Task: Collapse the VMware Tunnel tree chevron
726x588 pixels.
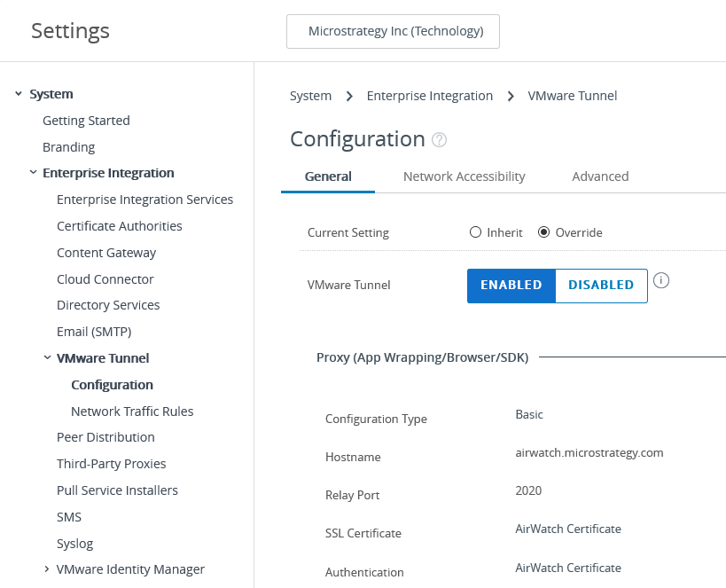Action: coord(47,357)
